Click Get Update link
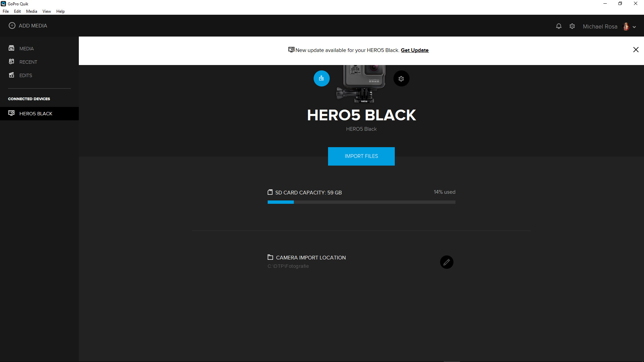 pyautogui.click(x=415, y=50)
